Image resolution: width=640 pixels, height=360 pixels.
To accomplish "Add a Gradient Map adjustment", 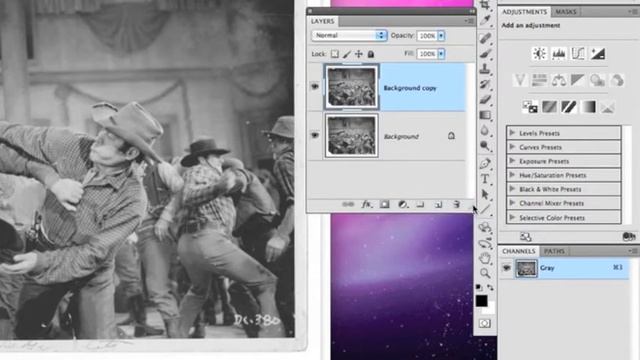I will (588, 107).
